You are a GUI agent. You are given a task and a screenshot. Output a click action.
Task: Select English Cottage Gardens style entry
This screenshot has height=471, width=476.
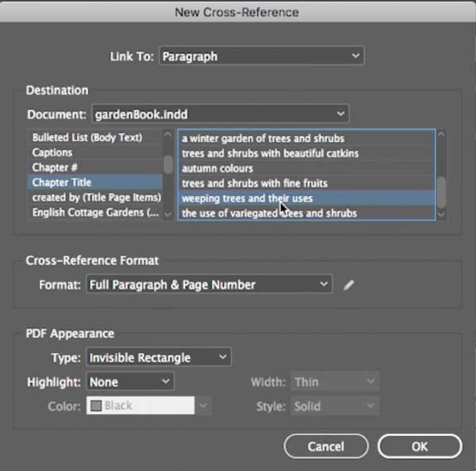88,213
